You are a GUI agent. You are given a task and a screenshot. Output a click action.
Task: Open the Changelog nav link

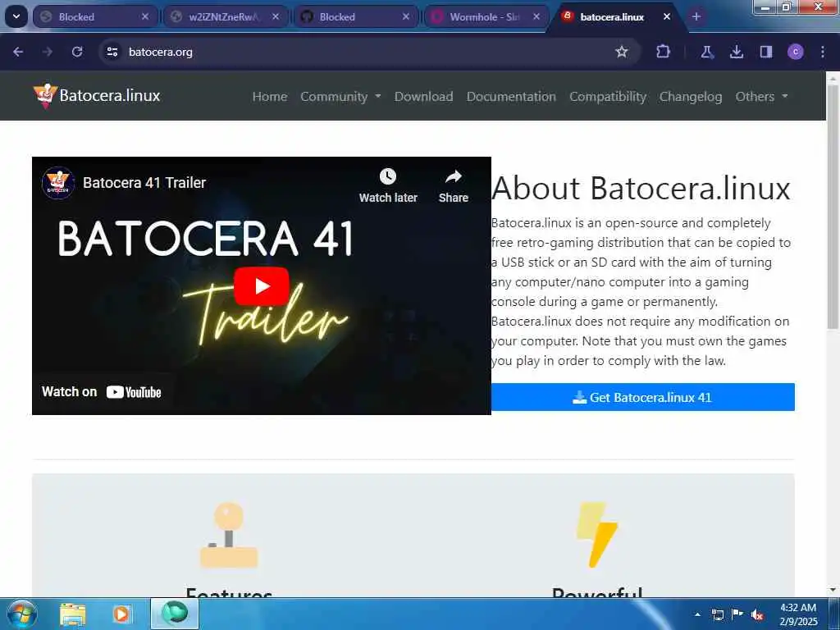691,97
